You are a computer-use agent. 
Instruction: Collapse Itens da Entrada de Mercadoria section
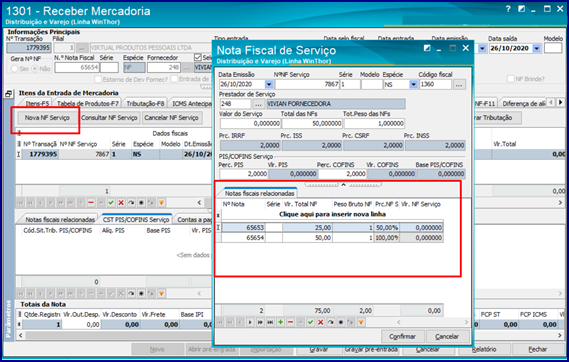click(9, 94)
